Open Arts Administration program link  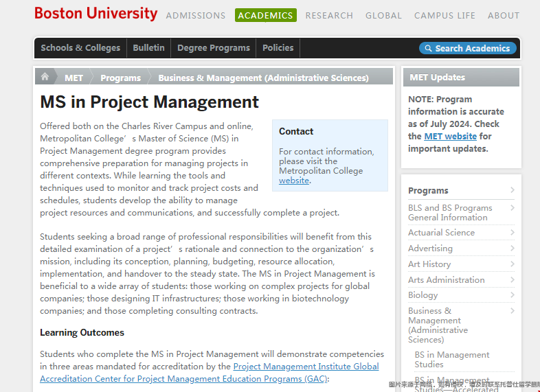(447, 280)
